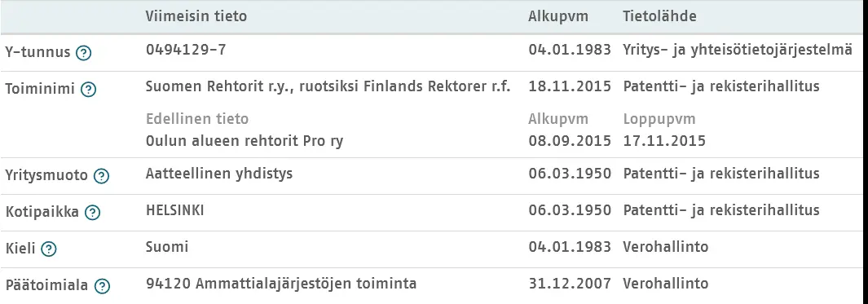868x304 pixels.
Task: Select the Alkupvm column header
Action: point(558,16)
